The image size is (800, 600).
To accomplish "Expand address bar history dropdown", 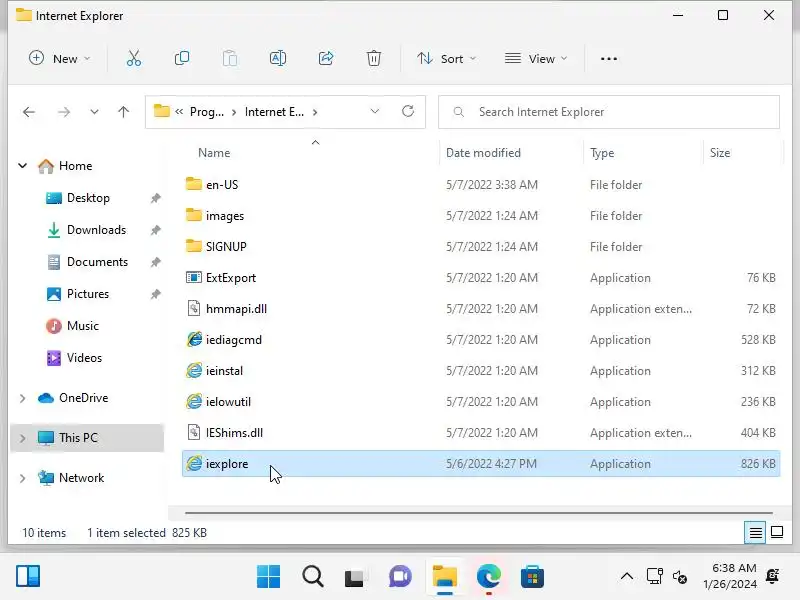I will coord(374,111).
